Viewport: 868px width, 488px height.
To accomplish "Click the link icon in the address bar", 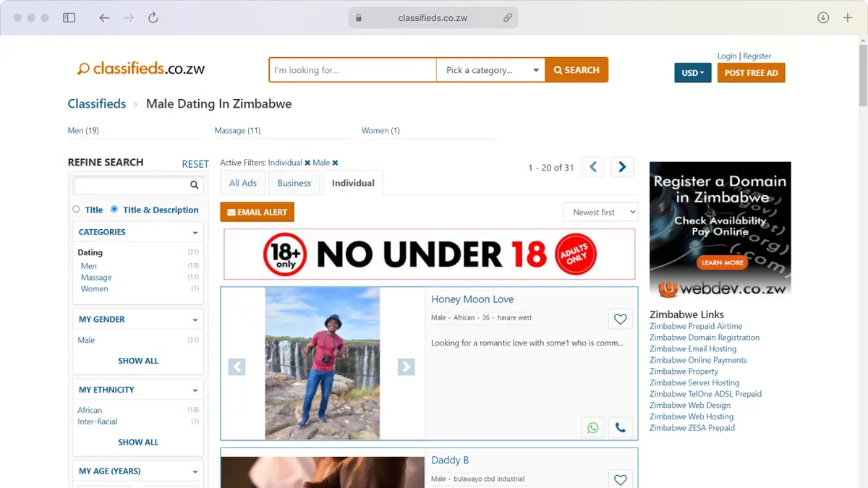I will (x=508, y=18).
